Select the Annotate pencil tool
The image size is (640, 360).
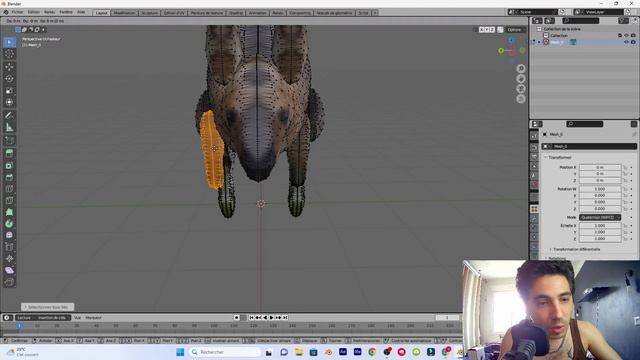(x=9, y=116)
